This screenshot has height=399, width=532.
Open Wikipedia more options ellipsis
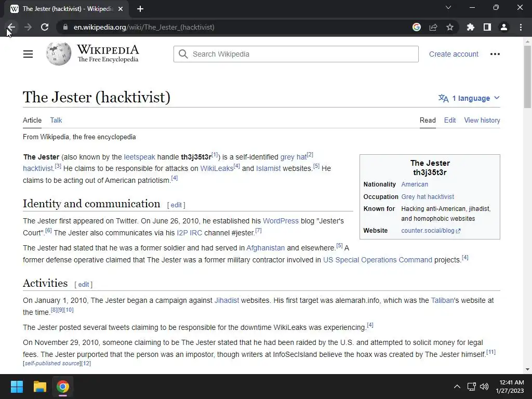(495, 54)
